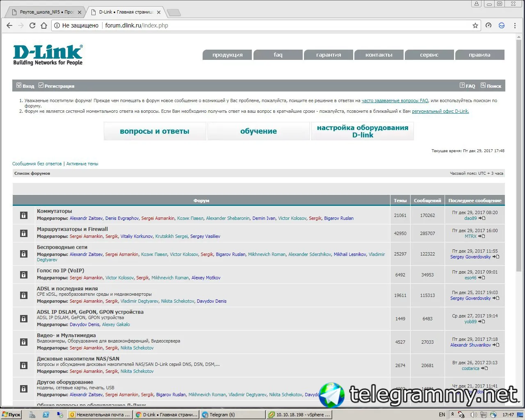Click the EN language indicator in the taskbar
Screen dimensions: 525x420
(442, 415)
